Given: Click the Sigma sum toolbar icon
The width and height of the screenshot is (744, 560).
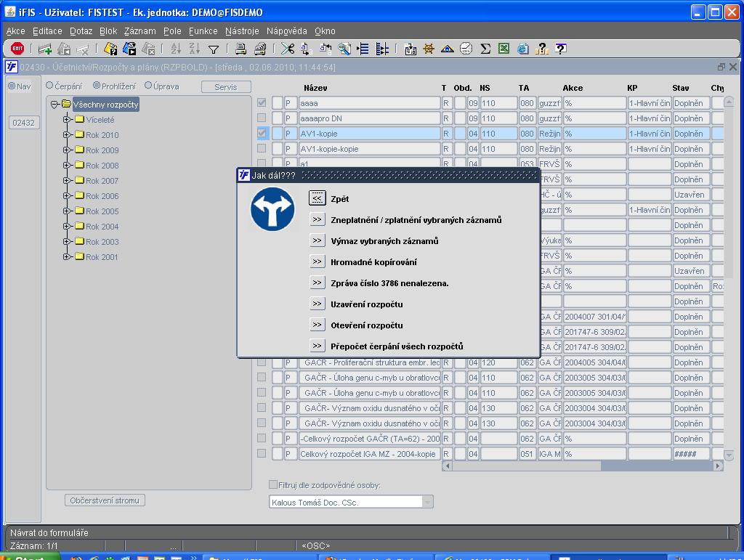Looking at the screenshot, I should pyautogui.click(x=485, y=49).
